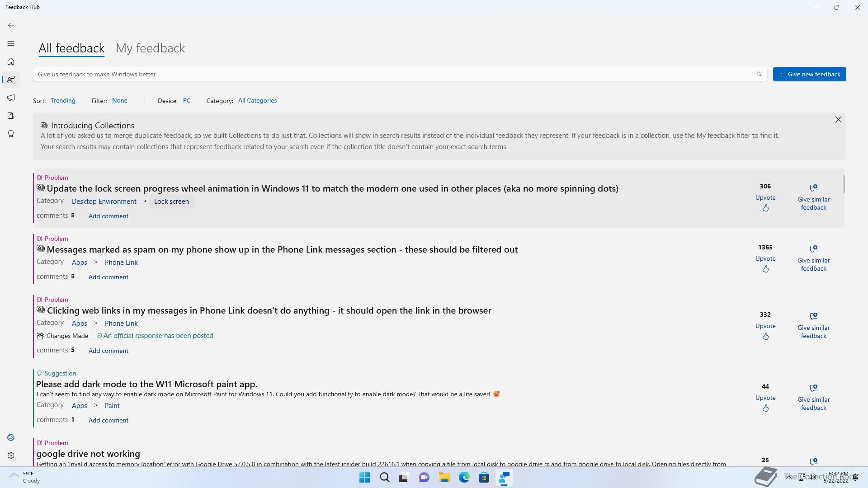
Task: Open the profile globe icon in sidebar
Action: (x=11, y=437)
